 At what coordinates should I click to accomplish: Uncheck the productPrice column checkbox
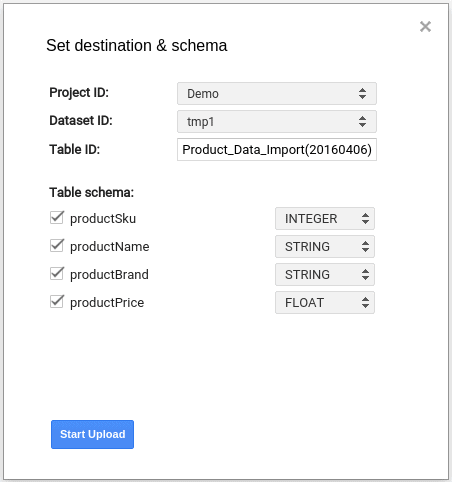(x=57, y=302)
